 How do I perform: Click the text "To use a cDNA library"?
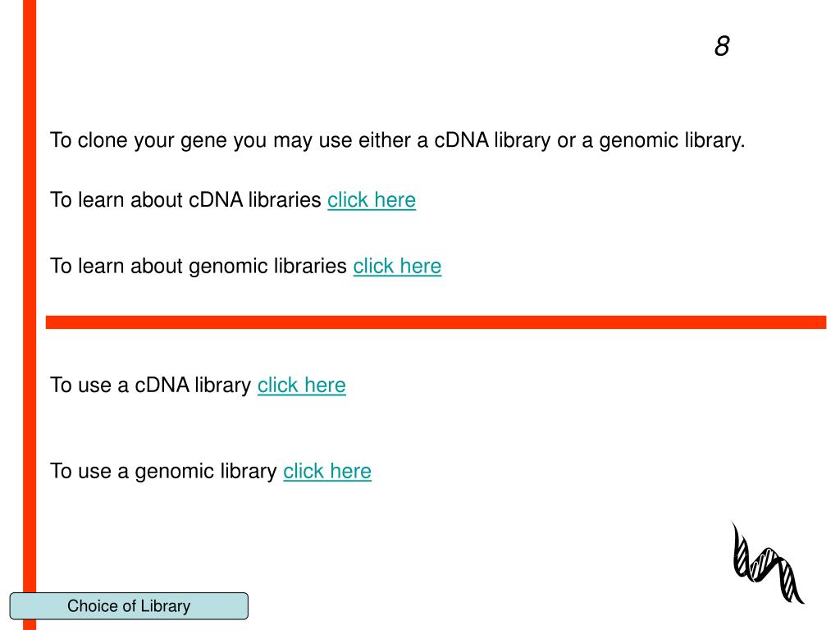(151, 386)
